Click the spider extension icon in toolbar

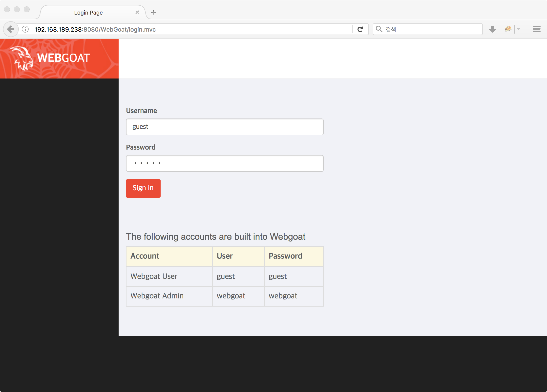pos(508,29)
